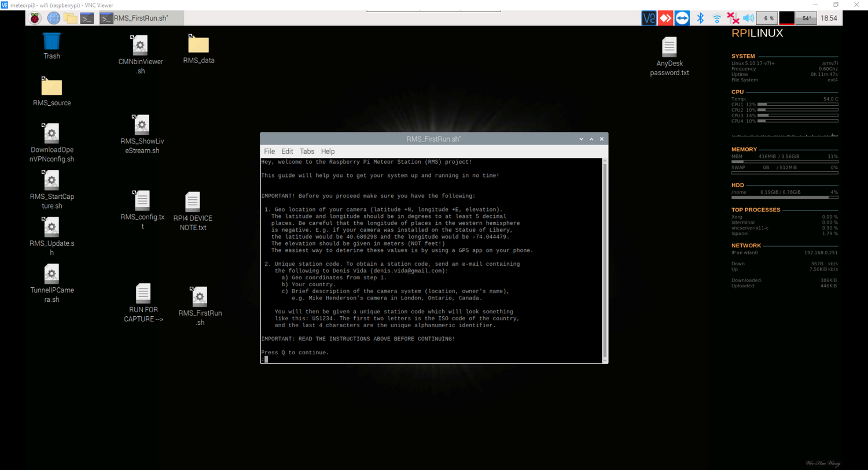Open RMS_ShowLiveStream.sh from the desktop
The height and width of the screenshot is (470, 868).
(141, 124)
